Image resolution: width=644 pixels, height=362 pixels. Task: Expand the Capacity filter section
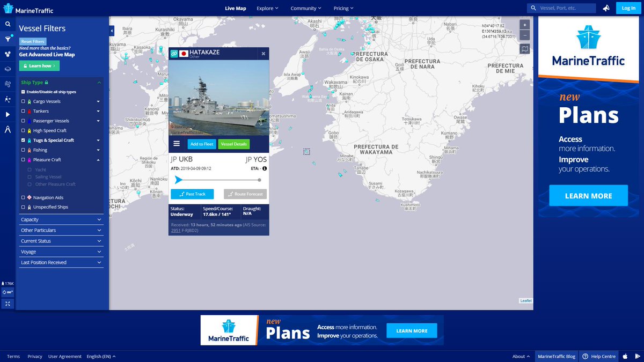coord(61,219)
